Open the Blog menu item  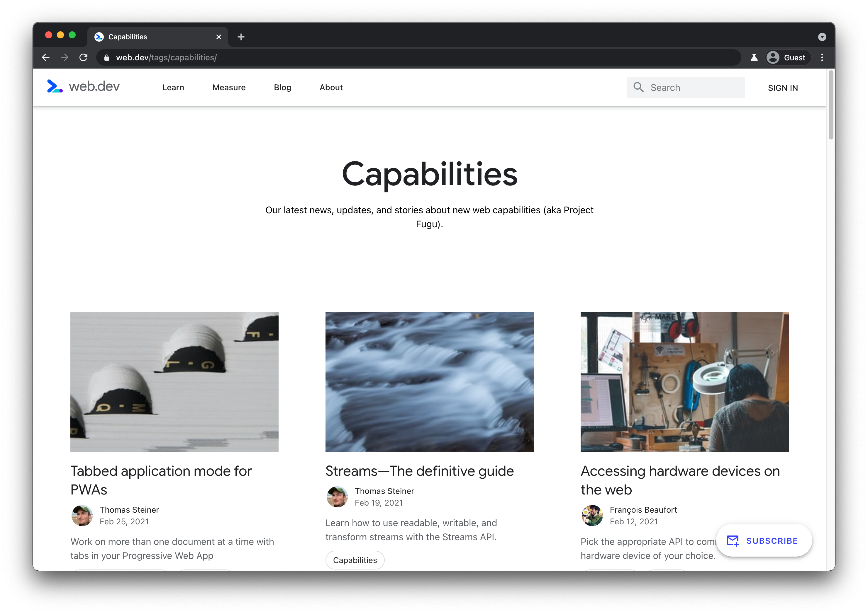(x=282, y=87)
